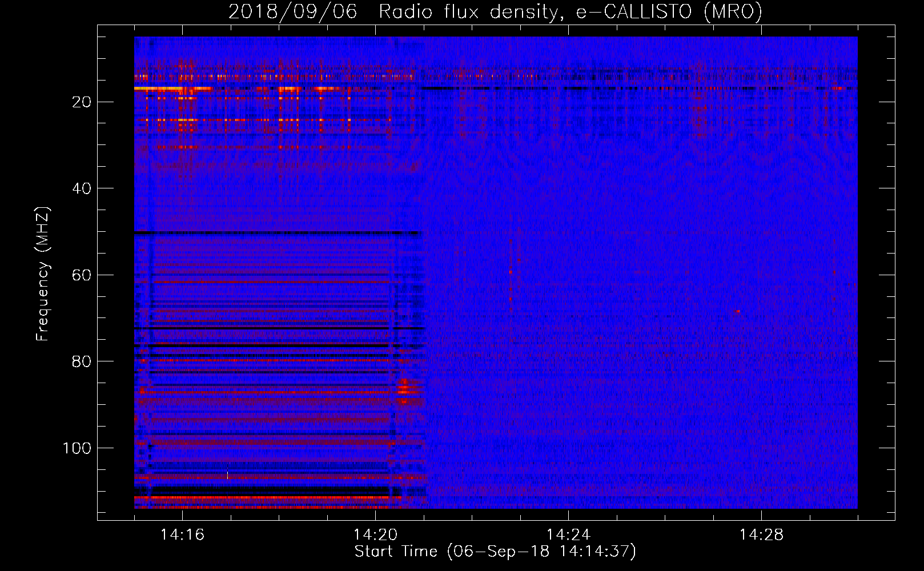Viewport: 924px width, 571px height.
Task: Click the 'Frequency (MHZ)' axis label
Action: [x=43, y=274]
